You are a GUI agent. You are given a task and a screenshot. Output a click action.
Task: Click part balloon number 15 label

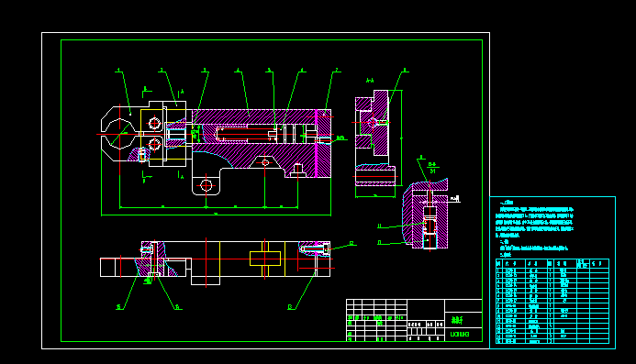click(118, 307)
